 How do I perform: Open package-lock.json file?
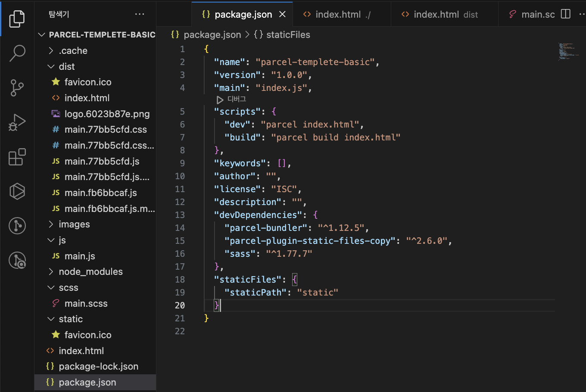click(96, 366)
